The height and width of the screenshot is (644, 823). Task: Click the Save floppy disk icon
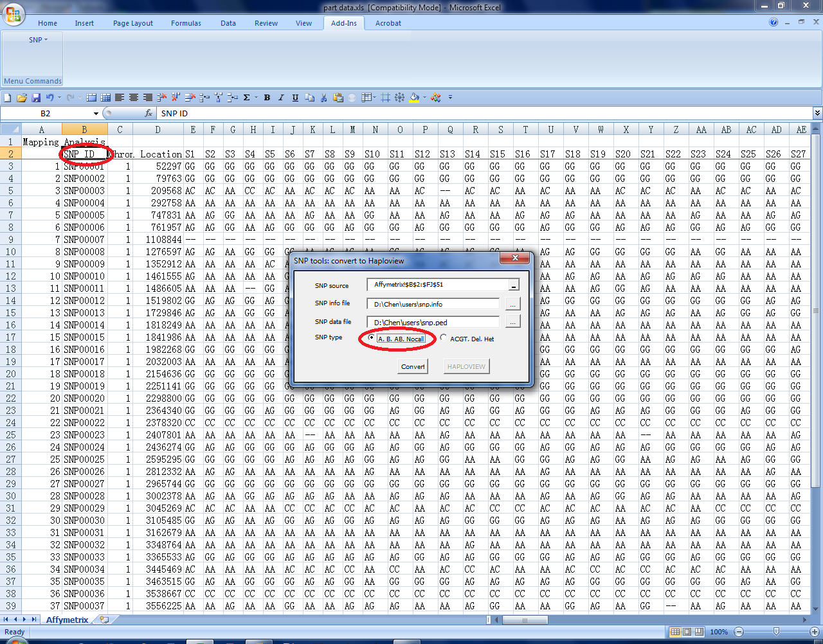pos(36,98)
